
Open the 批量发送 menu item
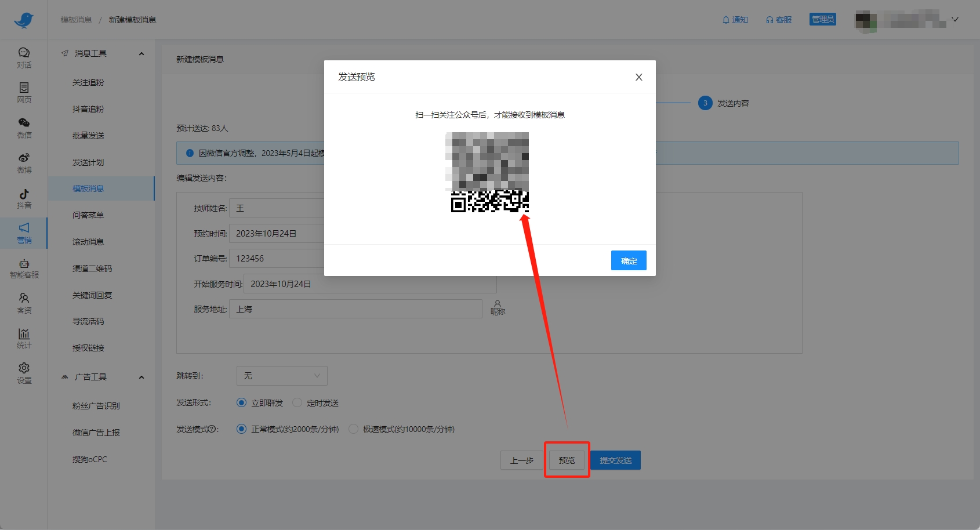coord(88,136)
